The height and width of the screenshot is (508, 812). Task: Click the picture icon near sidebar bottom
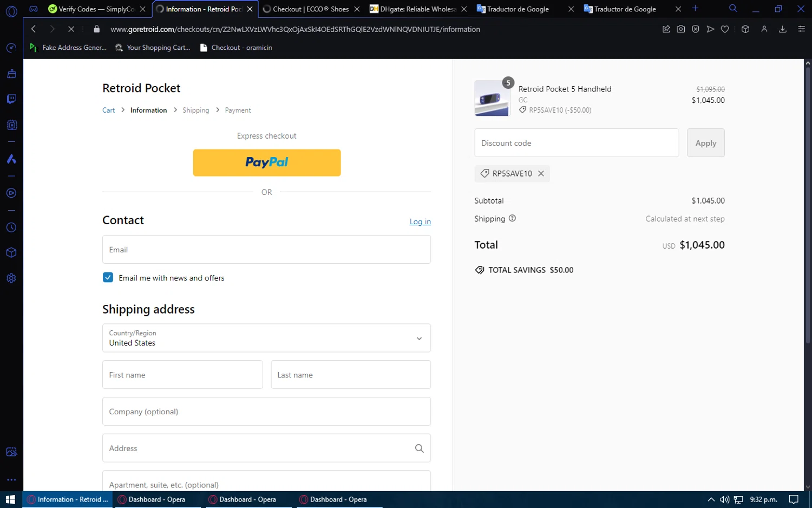tap(11, 452)
